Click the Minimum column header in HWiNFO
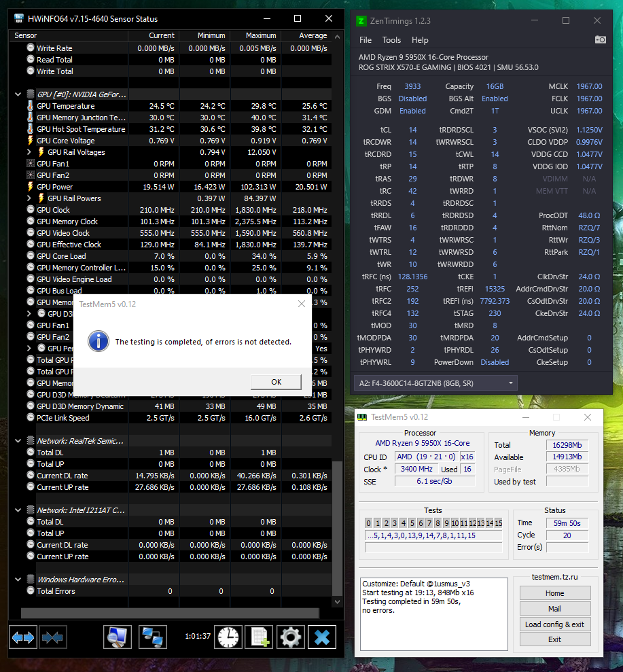623x672 pixels. pyautogui.click(x=204, y=35)
